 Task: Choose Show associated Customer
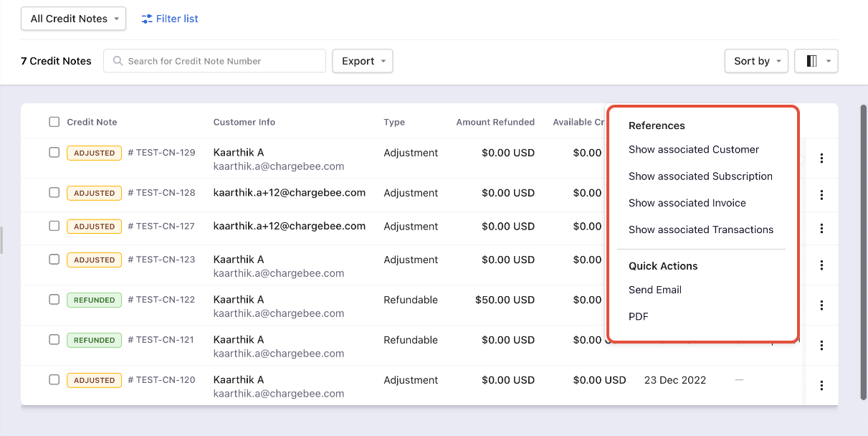click(x=693, y=150)
